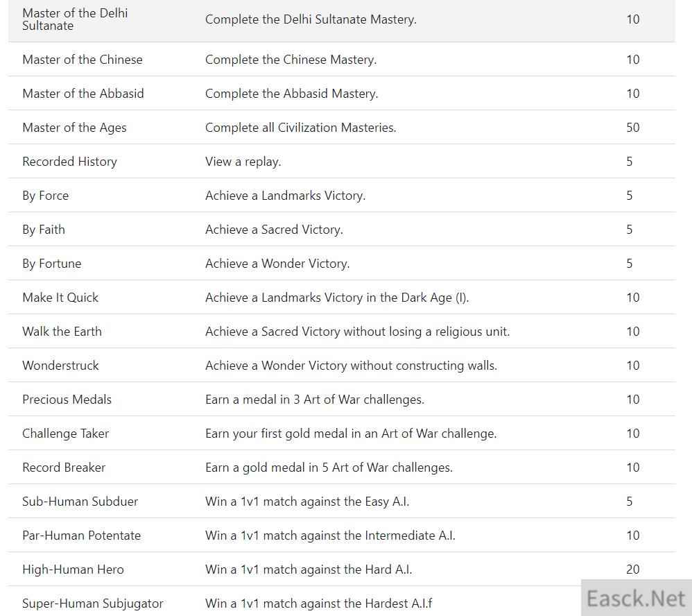692x616 pixels.
Task: Click the 20 point value for High-Human Hero
Action: [632, 570]
